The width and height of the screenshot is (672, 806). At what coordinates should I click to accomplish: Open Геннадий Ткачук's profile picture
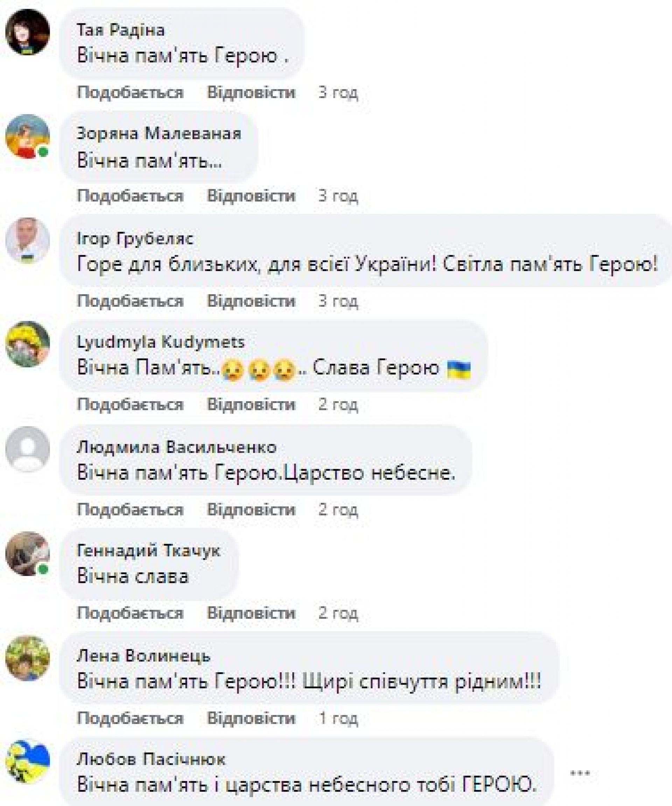pos(28,554)
